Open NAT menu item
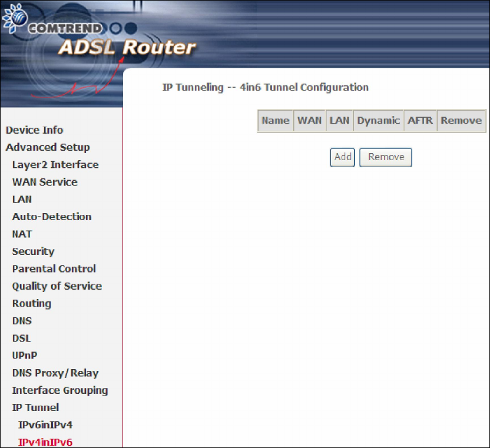Image resolution: width=490 pixels, height=448 pixels. pyautogui.click(x=22, y=234)
